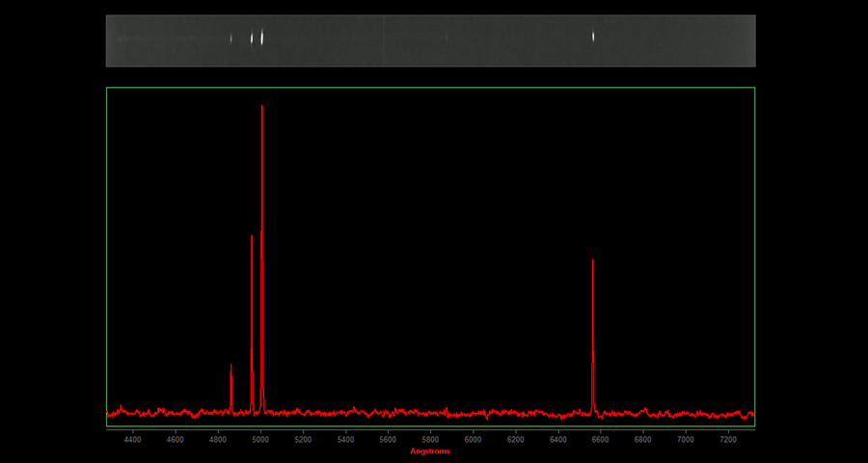Click the second-tallest peak just below 5000 Angstroms
This screenshot has height=463, width=868.
[252, 238]
